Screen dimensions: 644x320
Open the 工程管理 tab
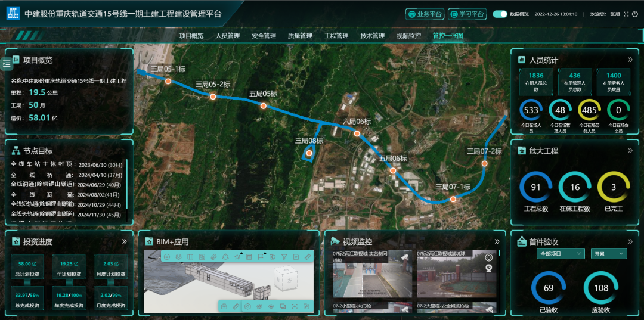click(x=336, y=36)
